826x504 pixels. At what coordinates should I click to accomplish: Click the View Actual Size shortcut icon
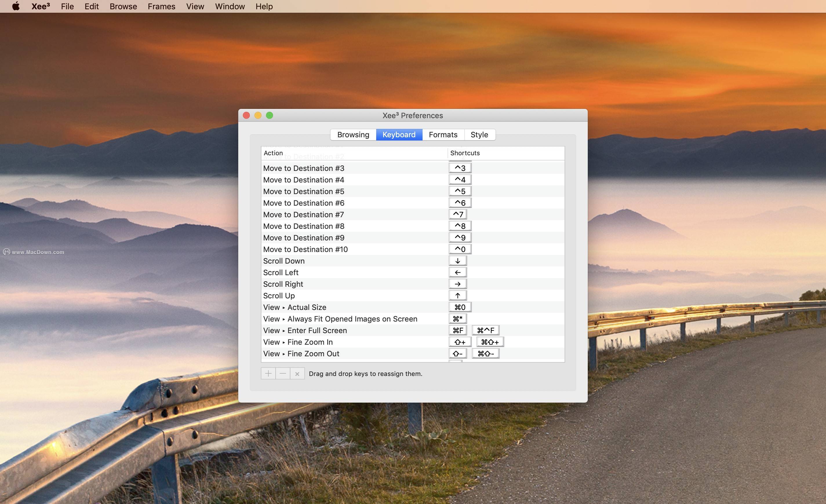[x=459, y=306]
